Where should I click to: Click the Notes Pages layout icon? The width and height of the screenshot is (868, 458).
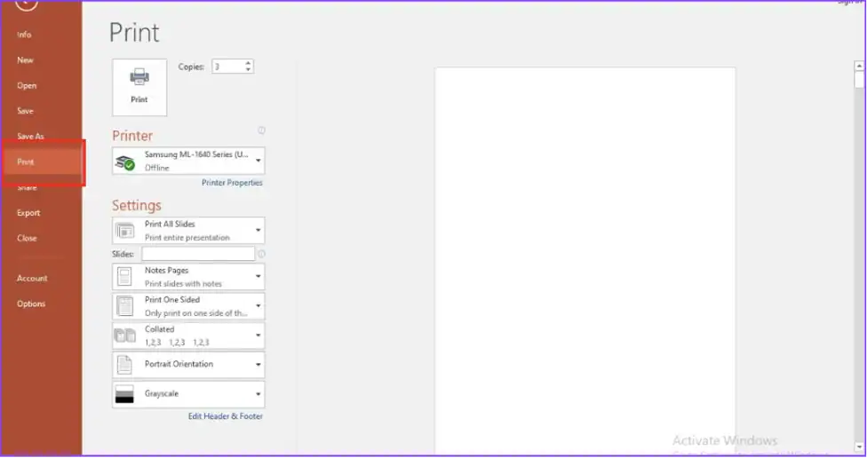(x=125, y=277)
